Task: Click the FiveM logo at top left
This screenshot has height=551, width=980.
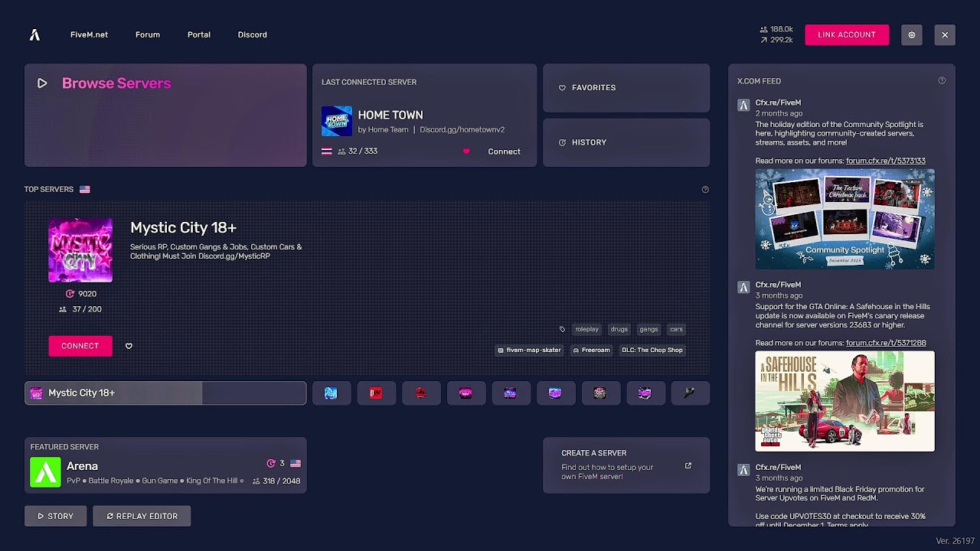Action: (34, 34)
